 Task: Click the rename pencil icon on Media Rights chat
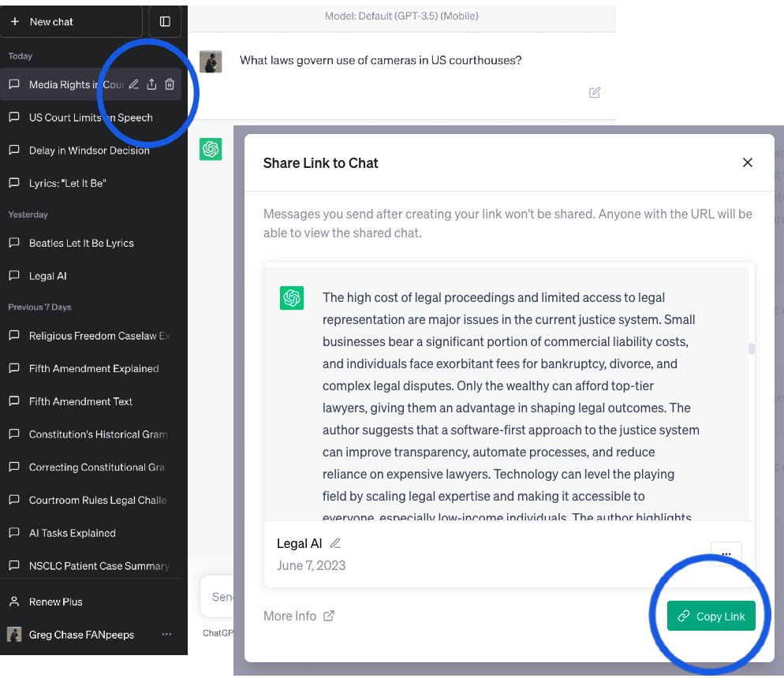133,84
